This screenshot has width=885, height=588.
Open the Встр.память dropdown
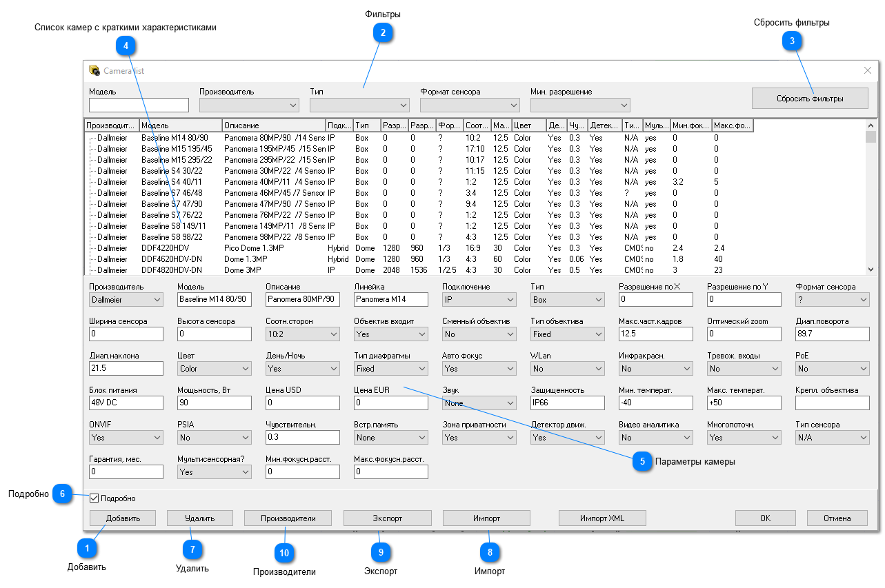(x=391, y=438)
